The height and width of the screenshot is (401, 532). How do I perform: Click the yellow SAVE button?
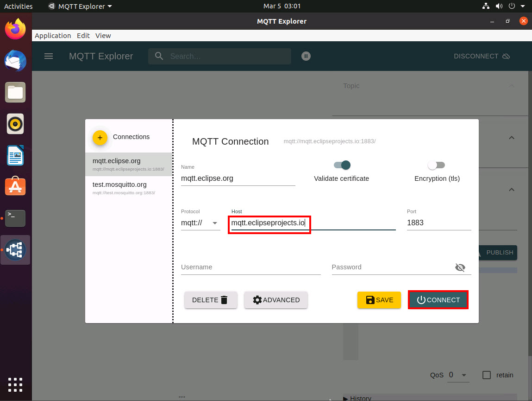pyautogui.click(x=379, y=300)
